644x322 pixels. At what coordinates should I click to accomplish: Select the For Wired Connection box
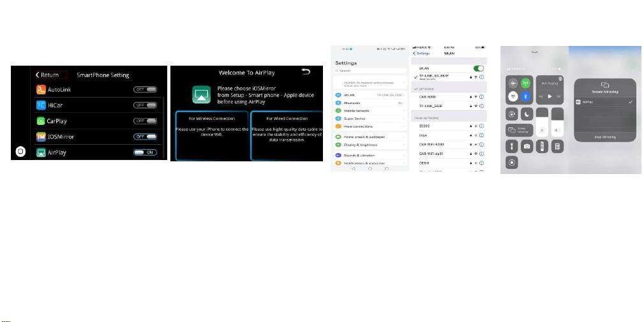point(287,135)
